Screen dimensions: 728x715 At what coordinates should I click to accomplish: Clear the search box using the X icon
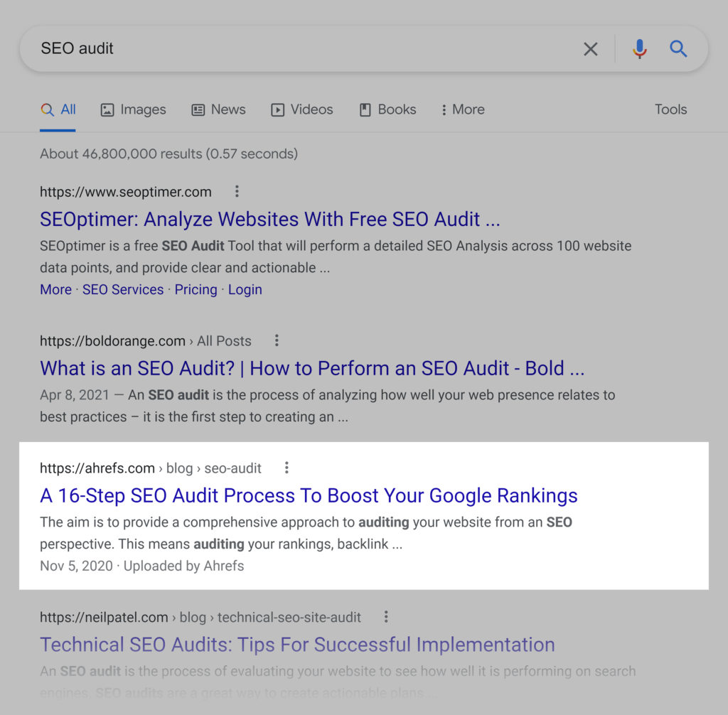pyautogui.click(x=590, y=48)
